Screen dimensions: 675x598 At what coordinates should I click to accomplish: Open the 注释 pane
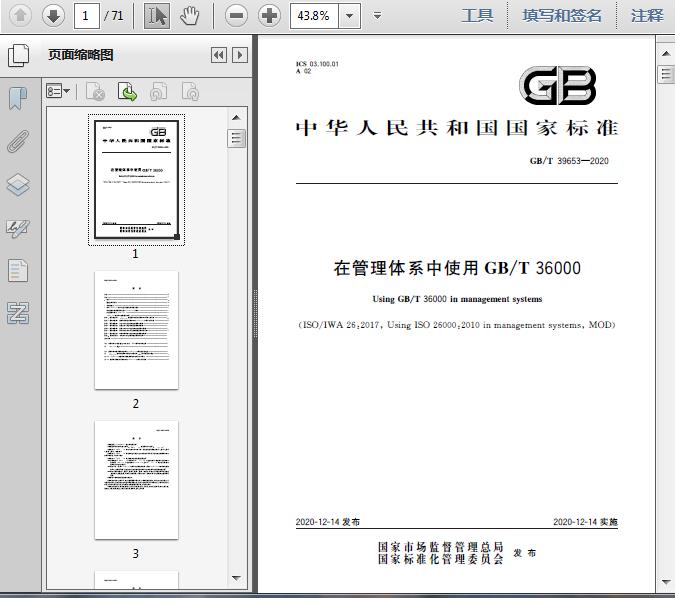point(647,16)
